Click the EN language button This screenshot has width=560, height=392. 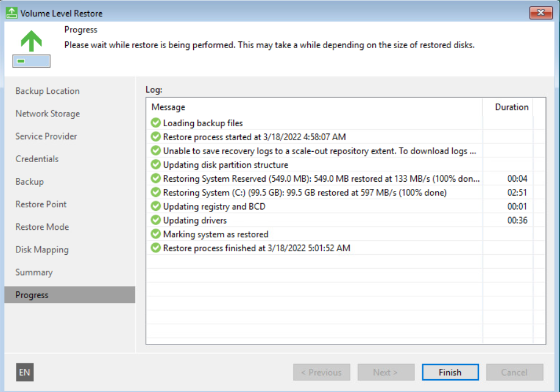(x=24, y=372)
